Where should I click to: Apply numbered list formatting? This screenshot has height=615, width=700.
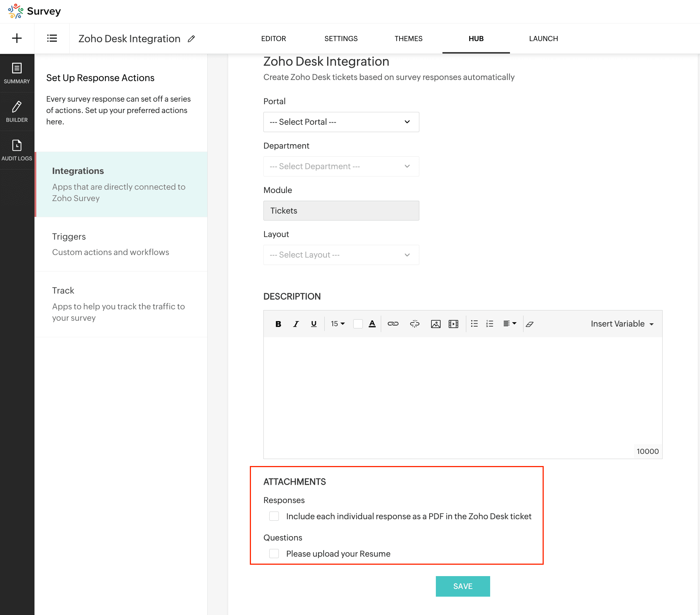pyautogui.click(x=490, y=324)
